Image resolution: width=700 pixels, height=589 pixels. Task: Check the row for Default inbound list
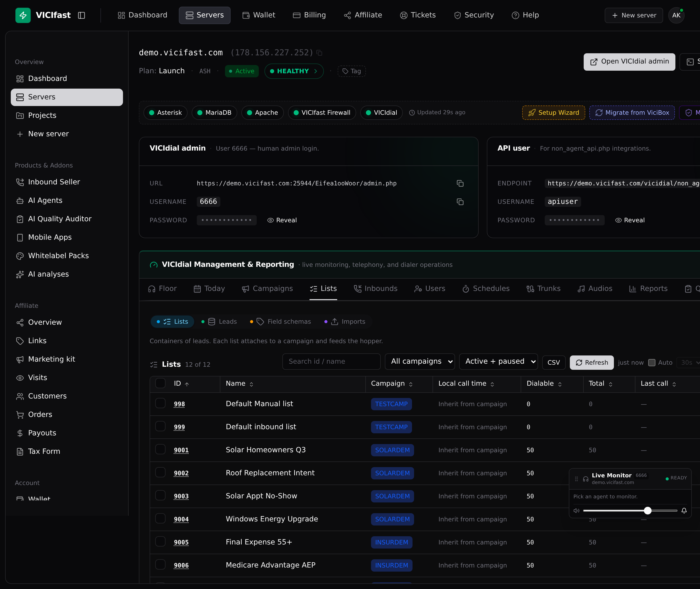[160, 426]
